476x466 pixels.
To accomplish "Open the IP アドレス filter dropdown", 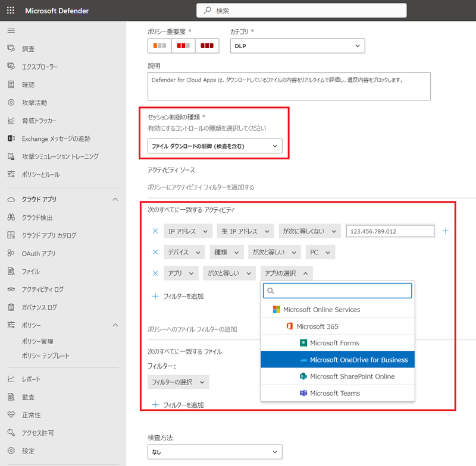I will tap(188, 231).
